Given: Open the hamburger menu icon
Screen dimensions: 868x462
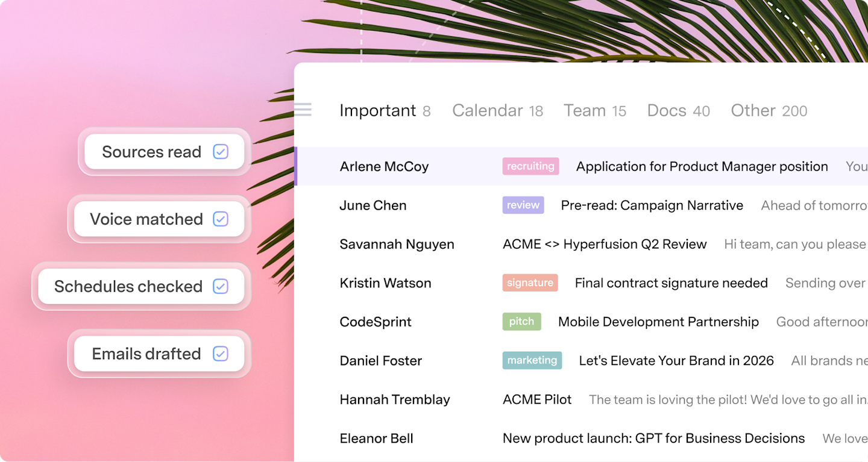Looking at the screenshot, I should click(x=303, y=110).
